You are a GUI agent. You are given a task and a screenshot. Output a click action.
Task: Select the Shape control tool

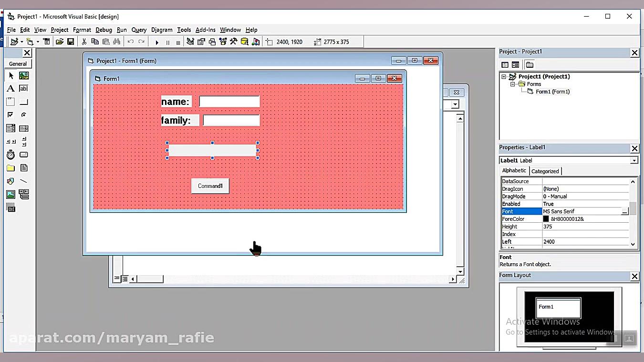10,181
